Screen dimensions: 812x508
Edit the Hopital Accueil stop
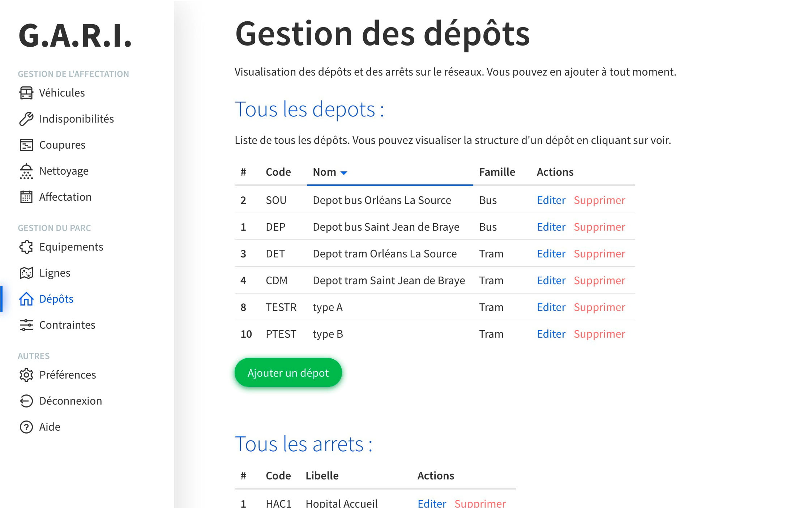pos(432,503)
